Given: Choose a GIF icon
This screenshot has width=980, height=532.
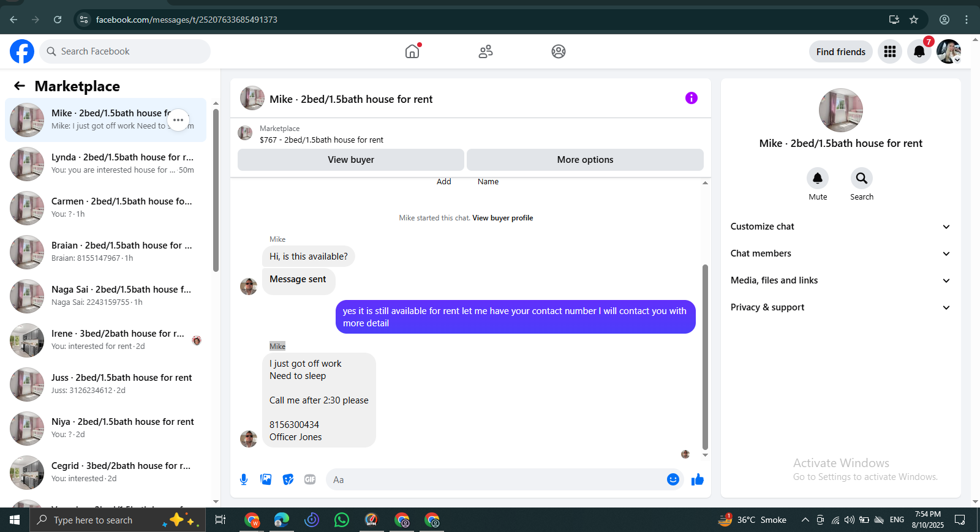Looking at the screenshot, I should tap(310, 479).
